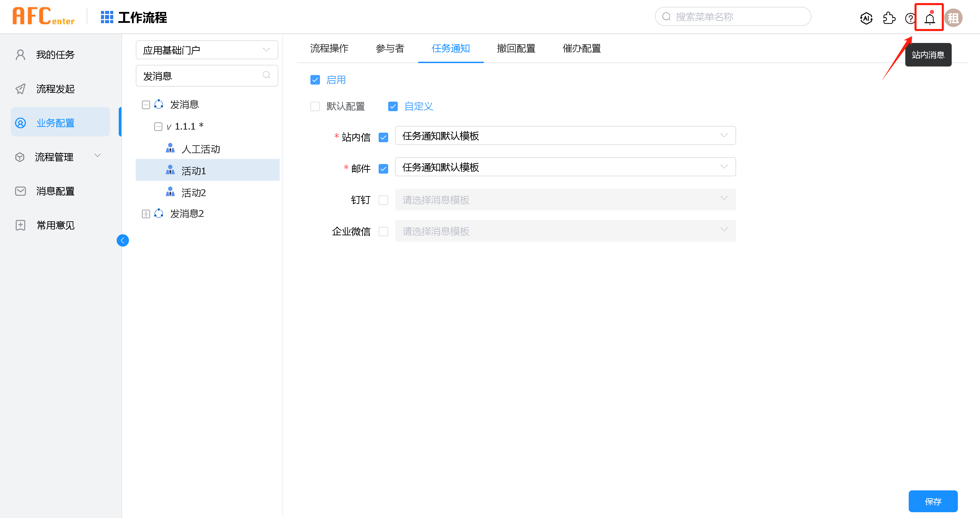The image size is (980, 518).
Task: Enable the 钉钉 notification checkbox
Action: [383, 200]
